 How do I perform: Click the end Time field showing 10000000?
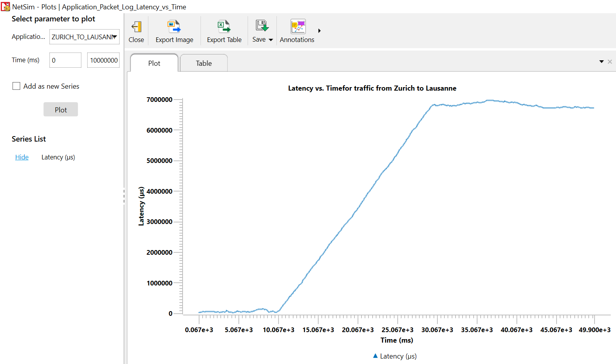pos(104,60)
